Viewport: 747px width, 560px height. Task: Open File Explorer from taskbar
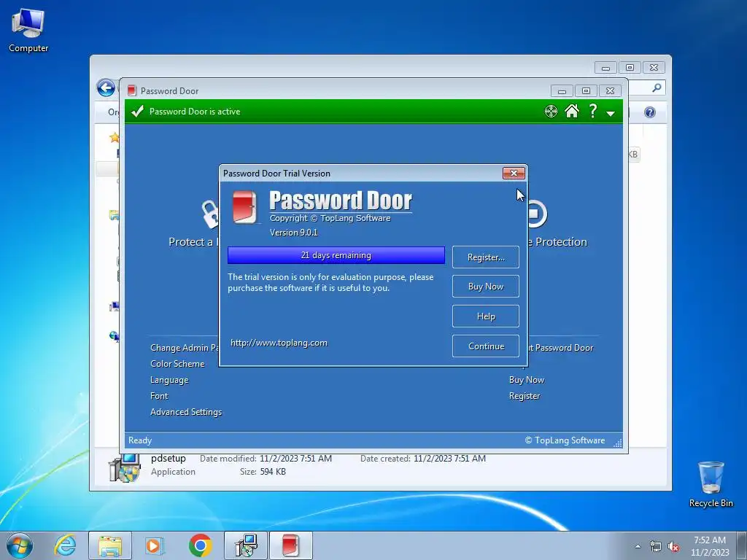(x=110, y=545)
